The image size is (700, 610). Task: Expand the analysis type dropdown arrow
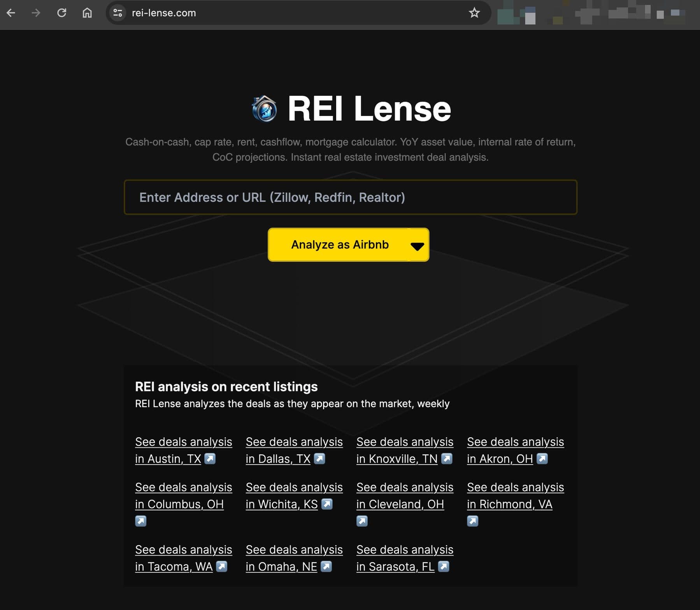click(418, 245)
